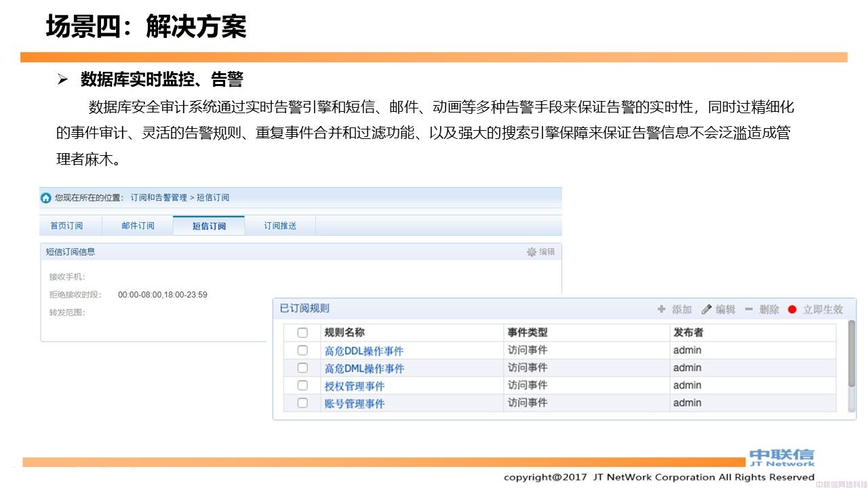Image resolution: width=868 pixels, height=488 pixels.
Task: Click the 接收手机 label
Action: [x=67, y=277]
